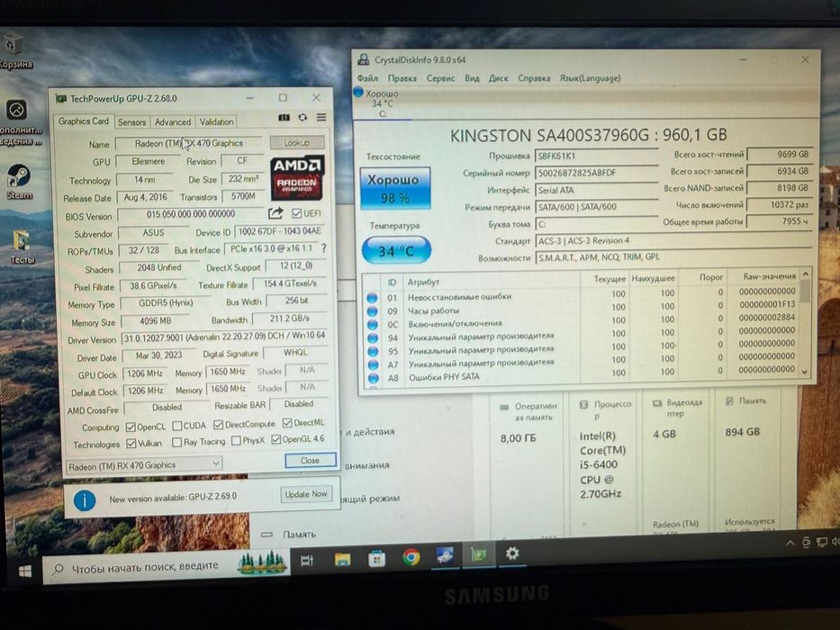840x630 pixels.
Task: Open the Язык(Language) menu
Action: pos(590,78)
